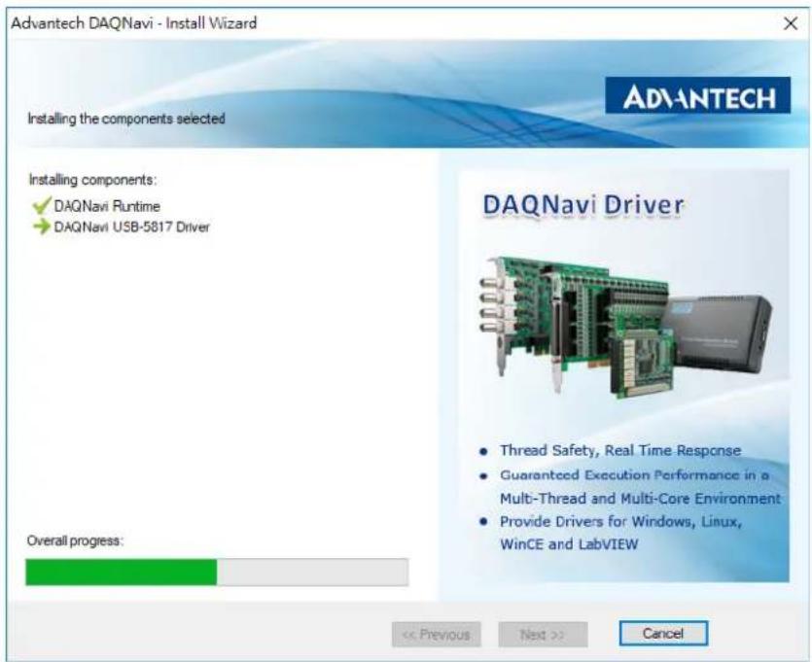Select the DAQNavi Runtime component text

click(x=107, y=206)
